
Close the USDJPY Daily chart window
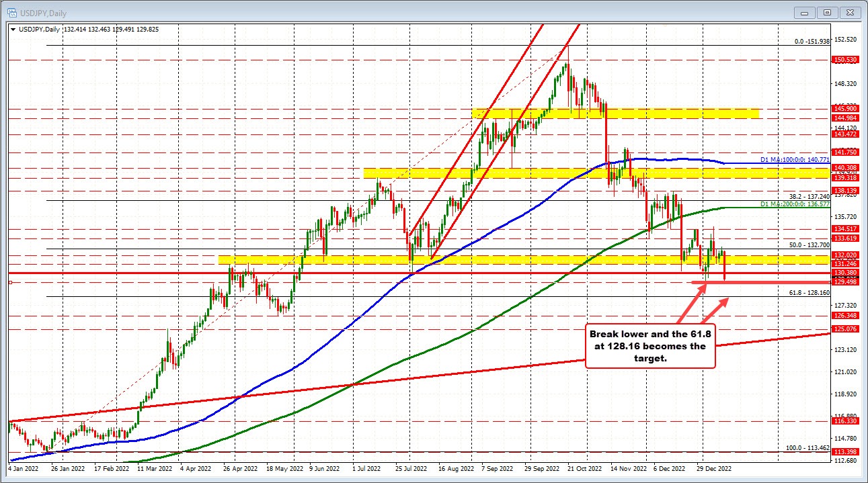coord(850,12)
